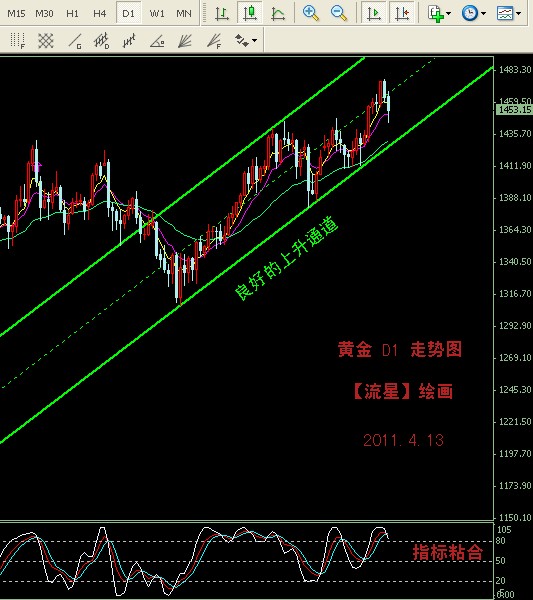The width and height of the screenshot is (533, 600).
Task: Open the chart templates dropdown
Action: (508, 13)
